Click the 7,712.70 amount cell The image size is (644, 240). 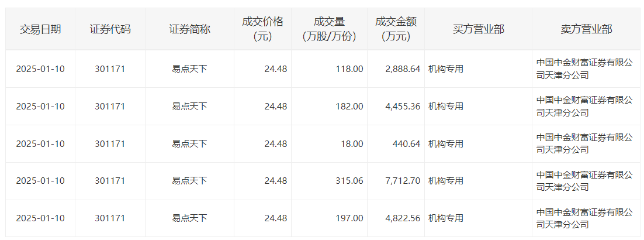coord(403,181)
